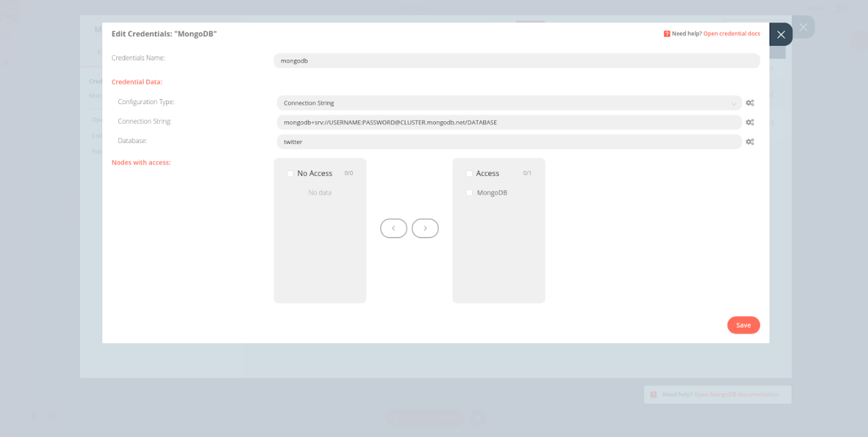Click left arrow to move nodes to No Access
The width and height of the screenshot is (868, 437).
[x=393, y=228]
